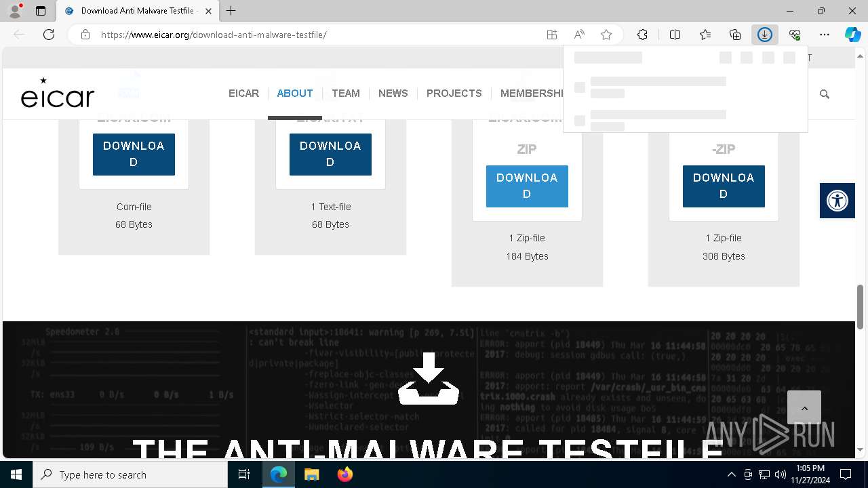Open the NEWS menu item
Viewport: 868px width, 488px height.
pos(393,94)
